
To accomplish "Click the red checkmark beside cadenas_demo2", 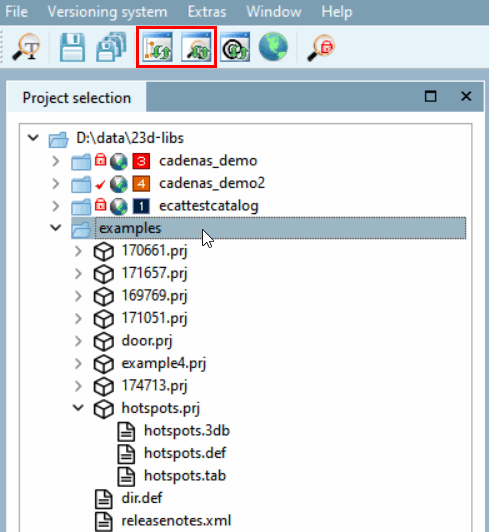I will (100, 185).
